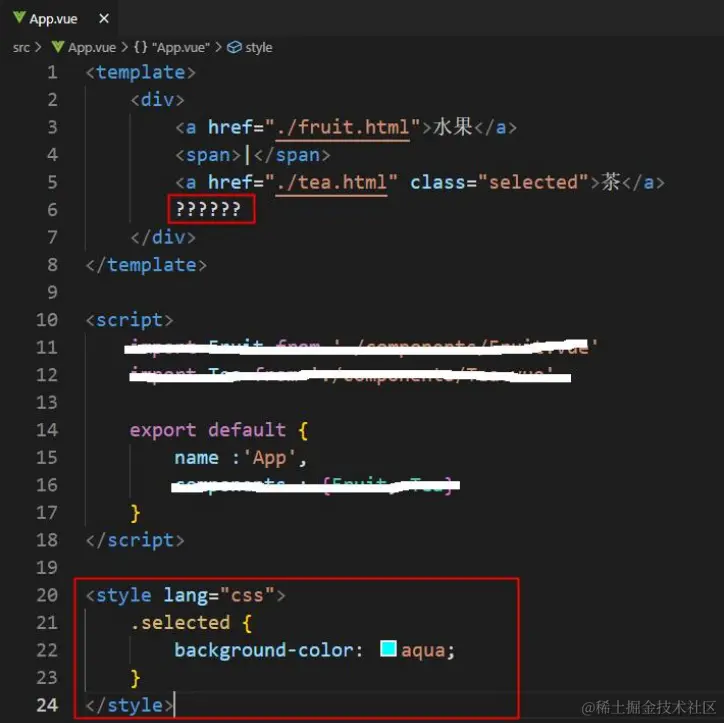This screenshot has width=724, height=723.
Task: Click line number 1 in gutter
Action: pyautogui.click(x=52, y=72)
